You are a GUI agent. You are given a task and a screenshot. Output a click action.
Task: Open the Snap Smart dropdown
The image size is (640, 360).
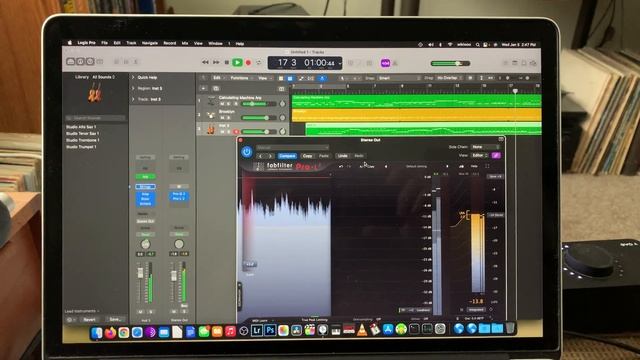tap(399, 78)
